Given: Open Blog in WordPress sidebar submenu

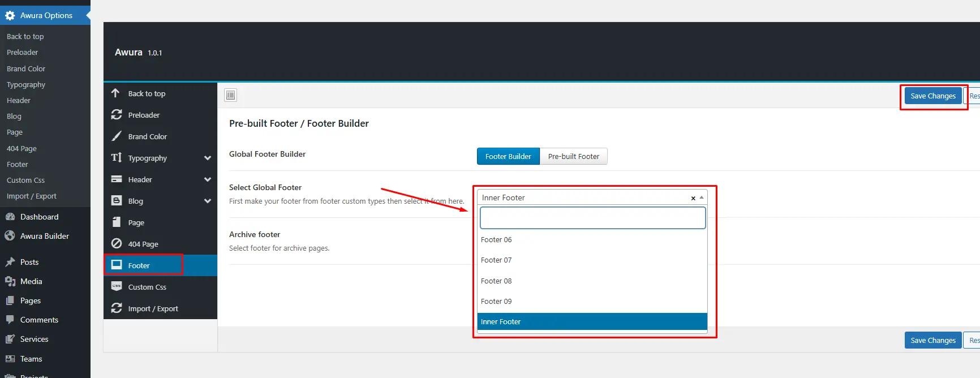Looking at the screenshot, I should pos(14,116).
